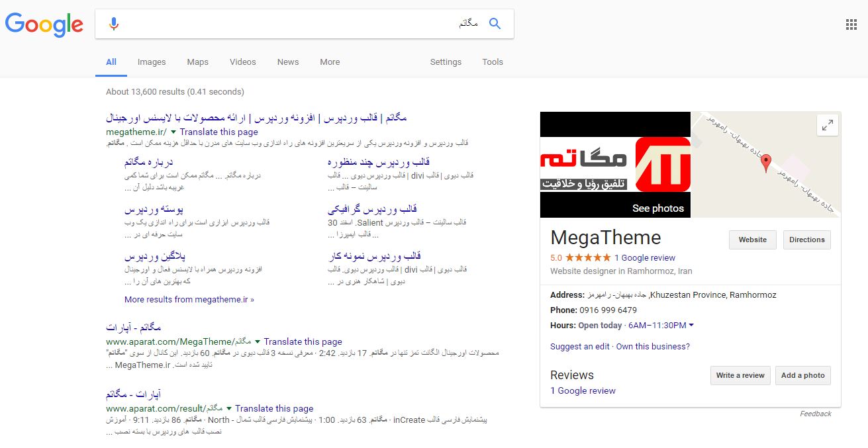Click 'About 13,600 results' stats text
The image size is (868, 448).
pyautogui.click(x=175, y=92)
